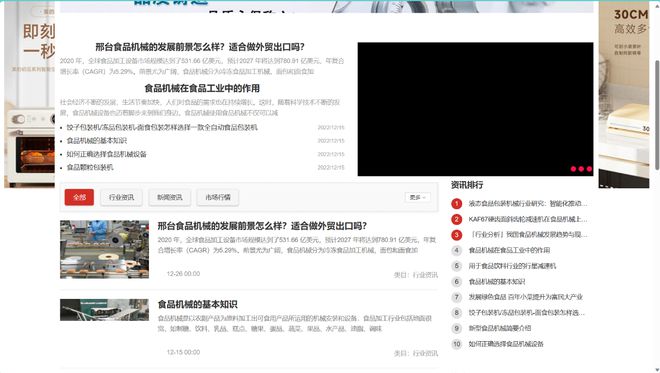
Task: Open ranking item 1 about 食品包装机械行业研究
Action: (527, 204)
